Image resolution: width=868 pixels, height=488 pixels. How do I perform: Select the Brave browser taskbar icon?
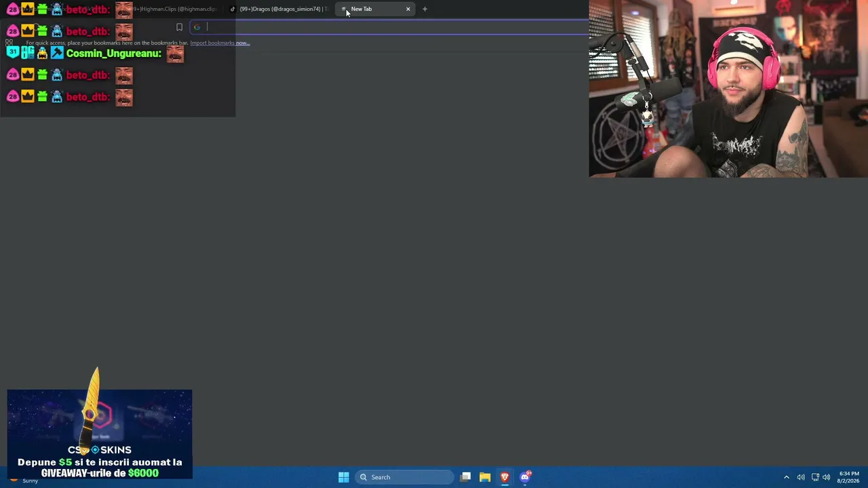(505, 477)
